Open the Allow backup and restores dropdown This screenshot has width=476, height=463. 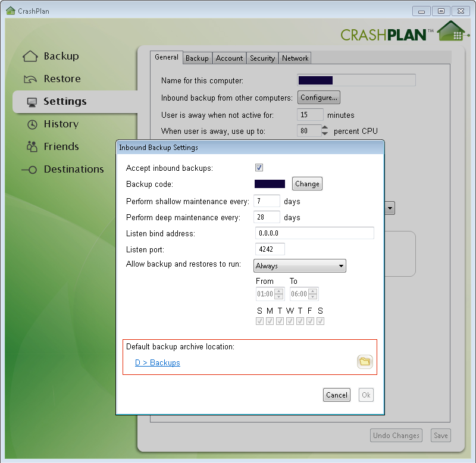tap(300, 266)
